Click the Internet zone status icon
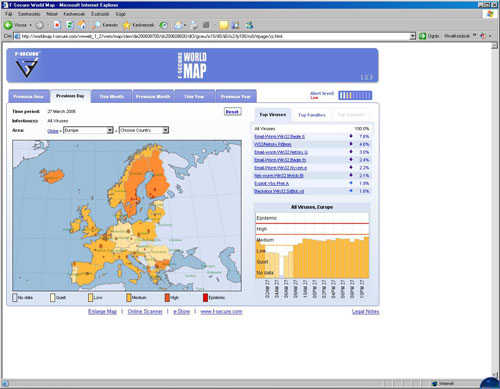 pyautogui.click(x=434, y=384)
